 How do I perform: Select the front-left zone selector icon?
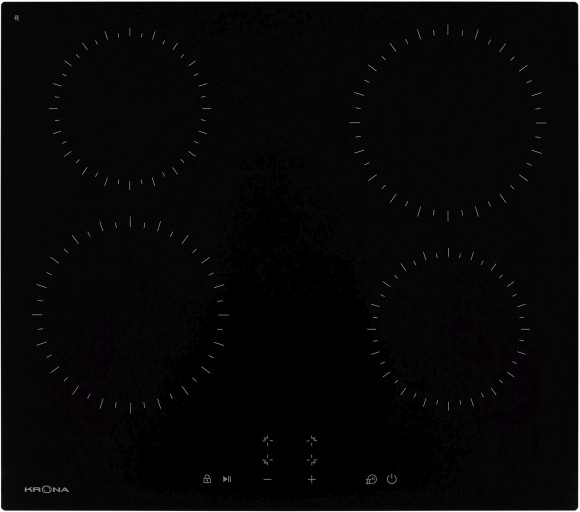(x=267, y=460)
